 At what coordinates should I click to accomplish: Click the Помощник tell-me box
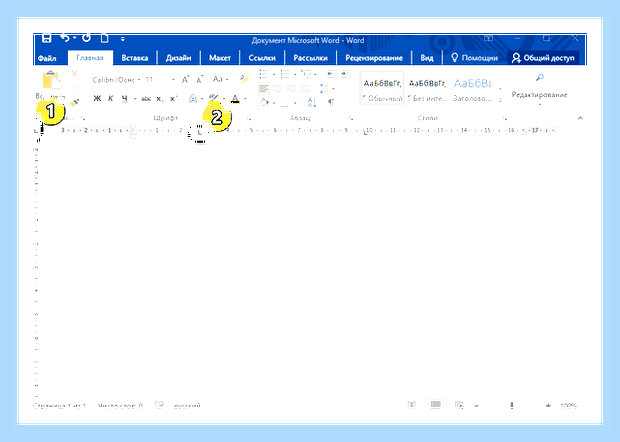[x=474, y=58]
